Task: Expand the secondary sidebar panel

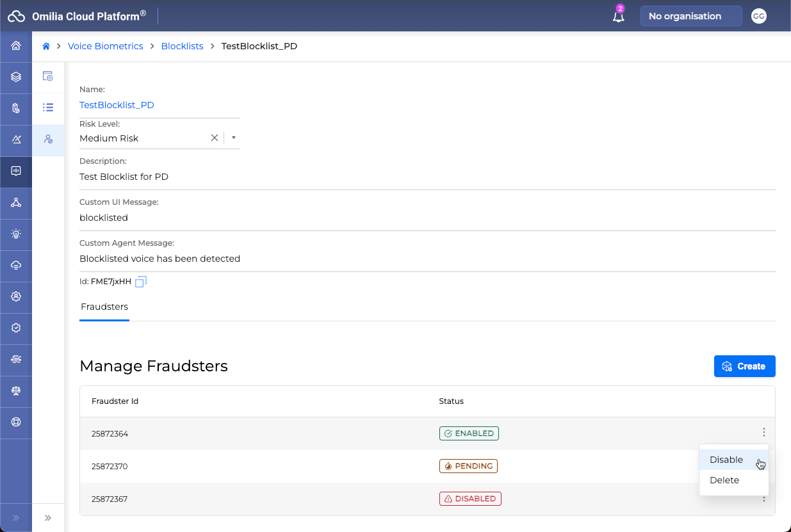Action: [48, 518]
